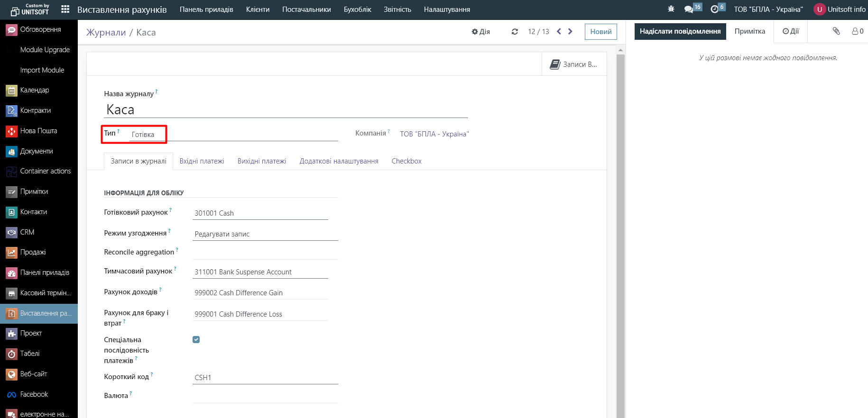Toggle Спеціальна послідовність платежів checkbox
The image size is (868, 418).
click(196, 339)
